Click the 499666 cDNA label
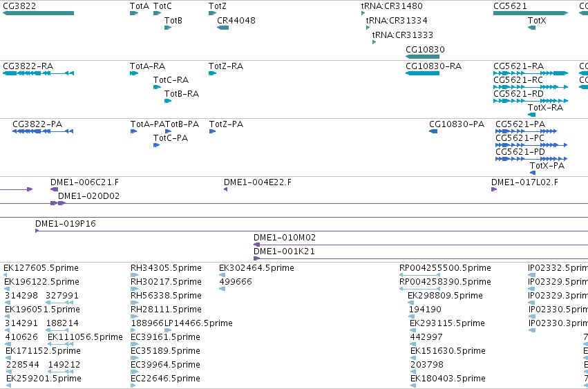The image size is (588, 389). [236, 282]
